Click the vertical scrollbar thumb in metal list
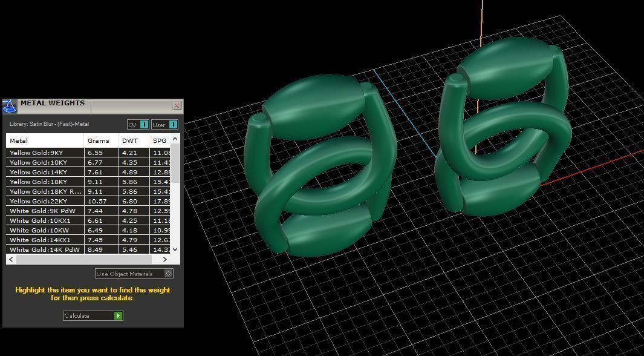This screenshot has width=644, height=356. pyautogui.click(x=175, y=163)
